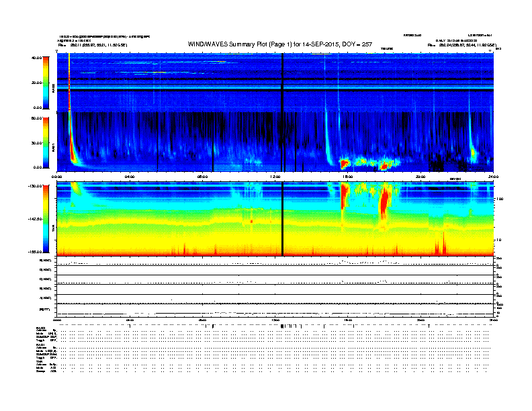Click the 12:00 time axis label
Viewport: 532px width, 411px height.
(x=275, y=176)
